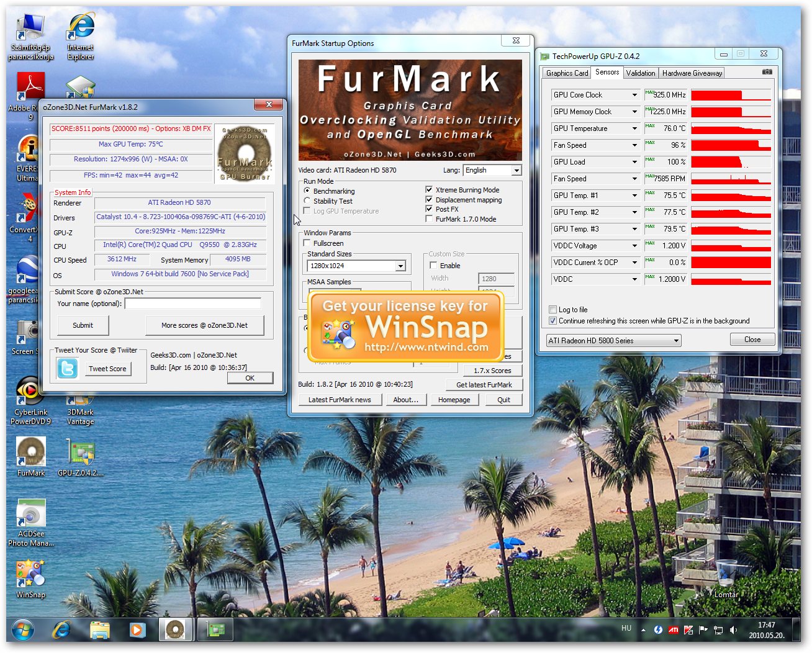The image size is (812, 653).
Task: Open the GPU Temp. #3 sensor dropdown
Action: (x=595, y=229)
